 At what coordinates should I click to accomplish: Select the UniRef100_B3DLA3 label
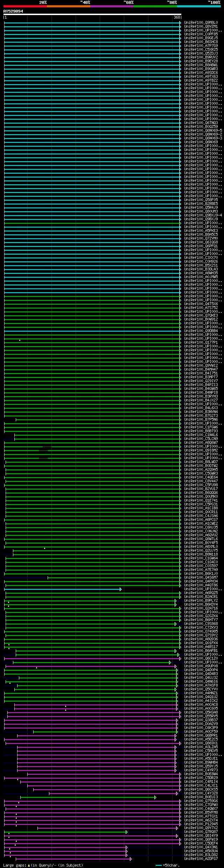tap(201, 269)
